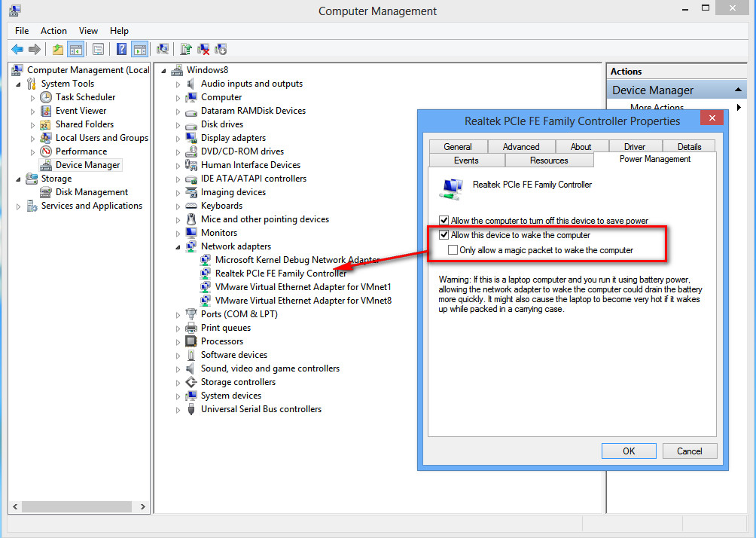
Task: Click the Uninstall device toolbar icon
Action: (x=203, y=49)
